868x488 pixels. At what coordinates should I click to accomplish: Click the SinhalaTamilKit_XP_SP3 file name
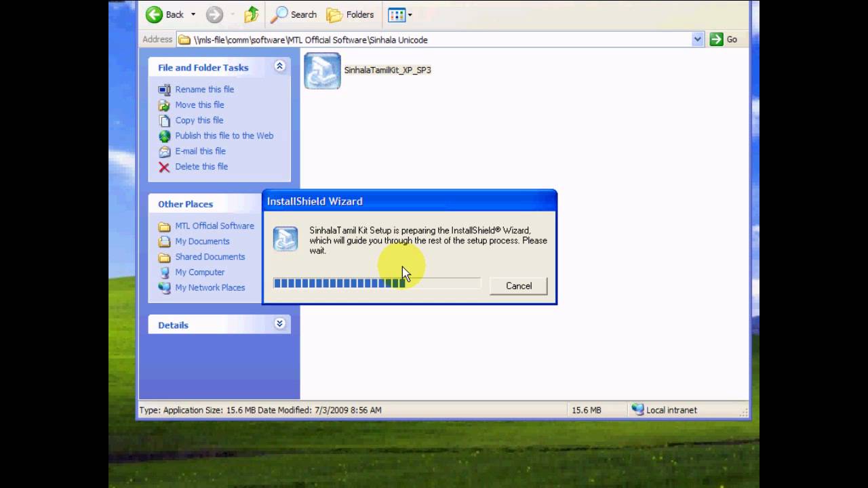(387, 70)
